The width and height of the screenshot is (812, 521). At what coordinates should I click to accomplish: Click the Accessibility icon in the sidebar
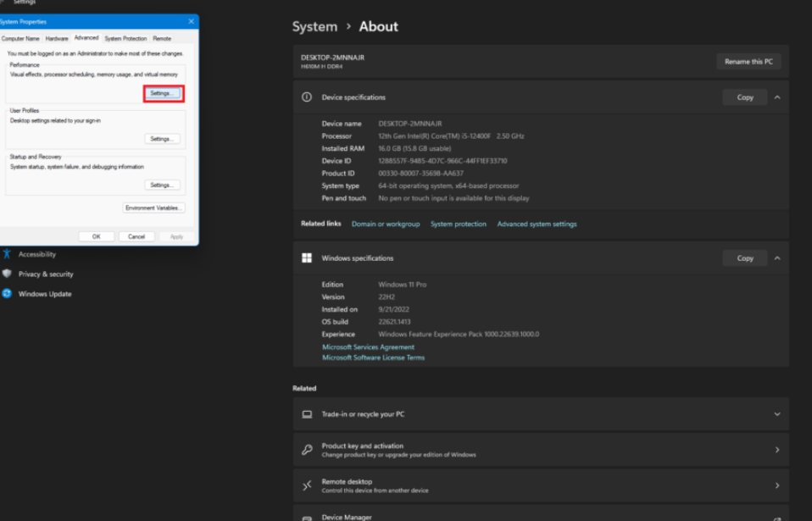coord(7,254)
